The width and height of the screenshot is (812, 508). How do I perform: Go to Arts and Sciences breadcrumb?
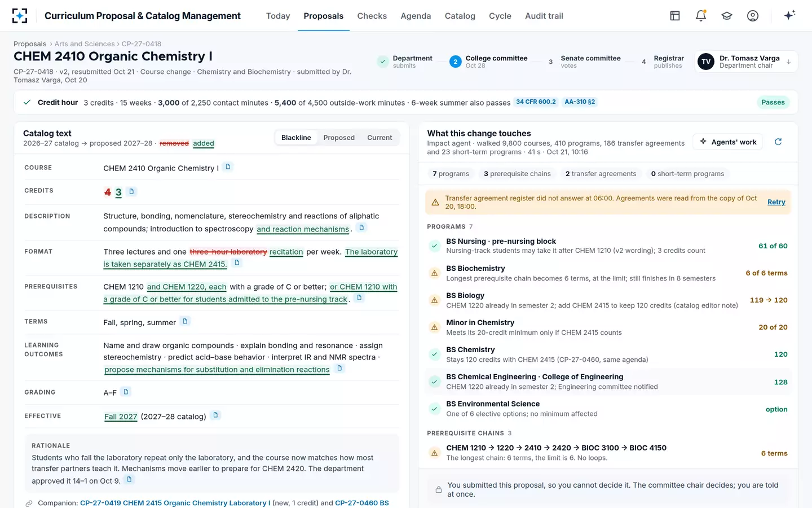click(85, 44)
